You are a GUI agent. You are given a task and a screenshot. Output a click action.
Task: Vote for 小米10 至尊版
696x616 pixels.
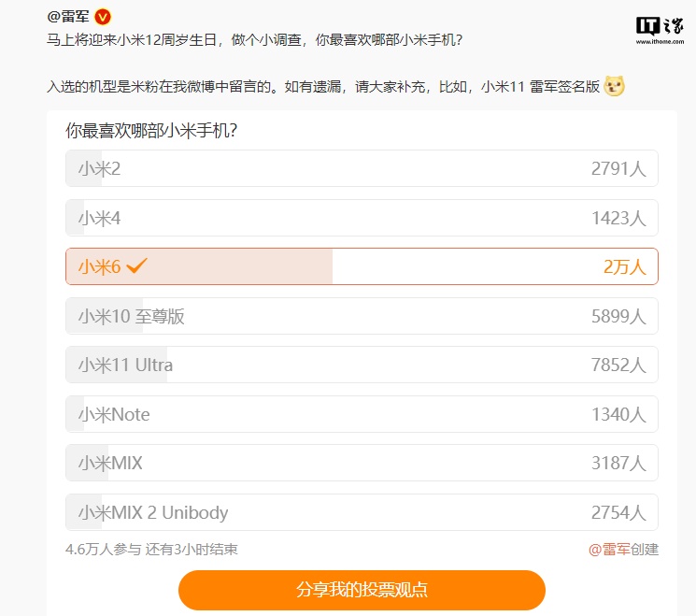coord(362,316)
